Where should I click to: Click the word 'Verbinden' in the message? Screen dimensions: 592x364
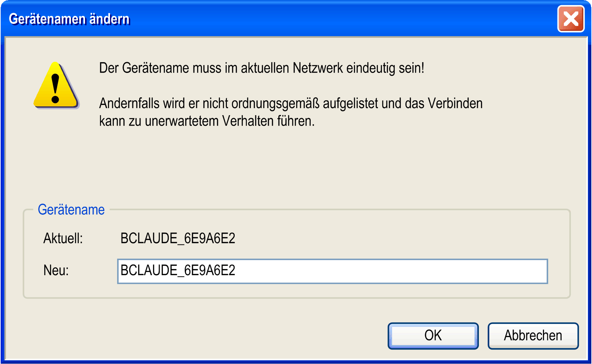tap(455, 103)
